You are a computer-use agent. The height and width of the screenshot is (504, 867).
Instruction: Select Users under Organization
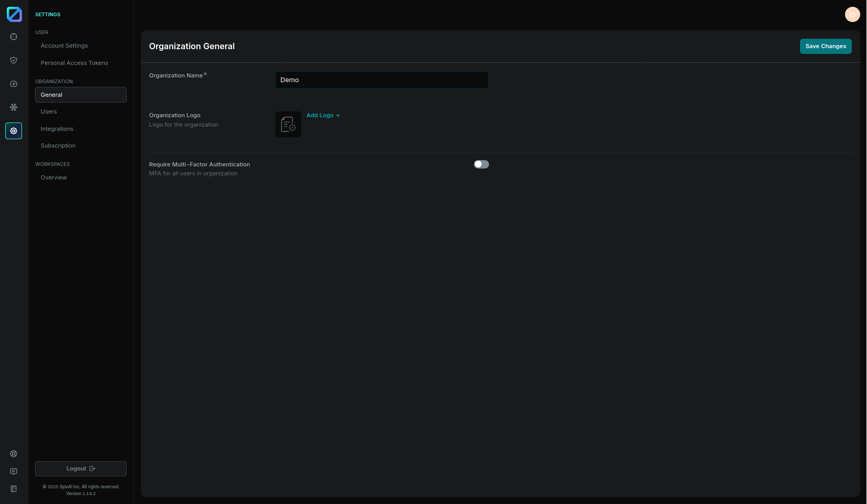click(x=49, y=112)
